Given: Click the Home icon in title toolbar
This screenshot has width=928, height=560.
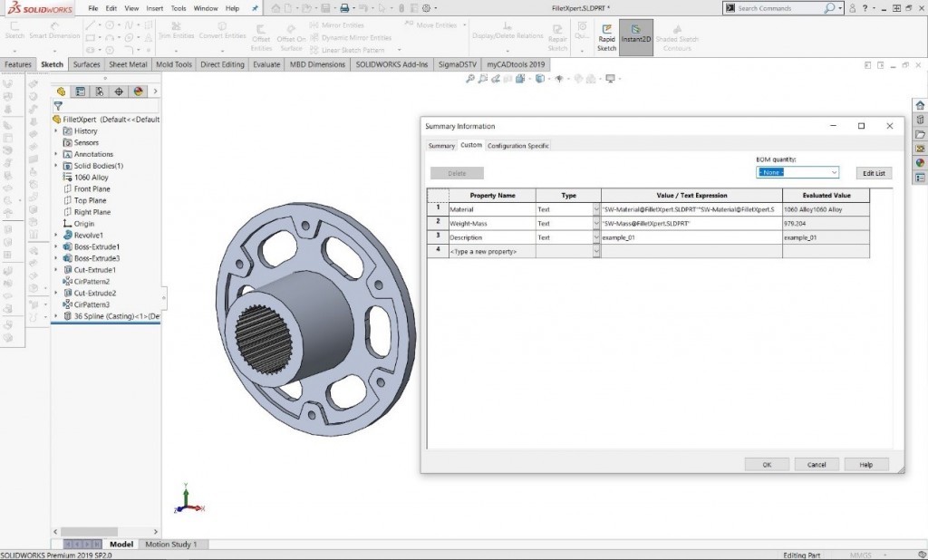Looking at the screenshot, I should click(275, 8).
